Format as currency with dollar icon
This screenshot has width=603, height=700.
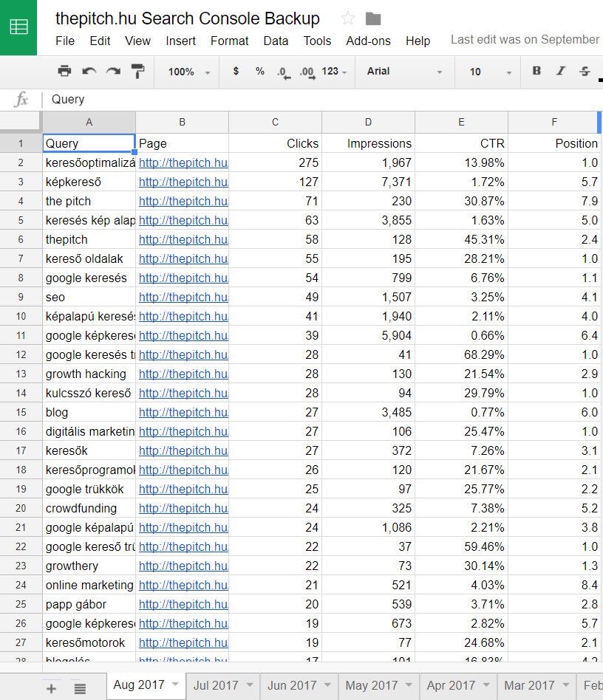click(236, 71)
